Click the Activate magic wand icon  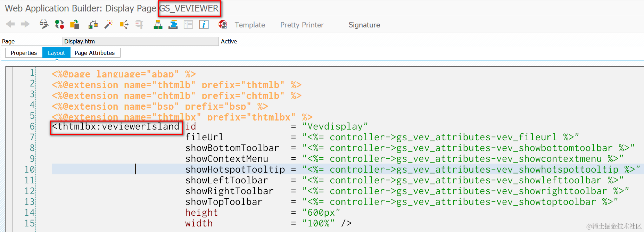click(109, 24)
